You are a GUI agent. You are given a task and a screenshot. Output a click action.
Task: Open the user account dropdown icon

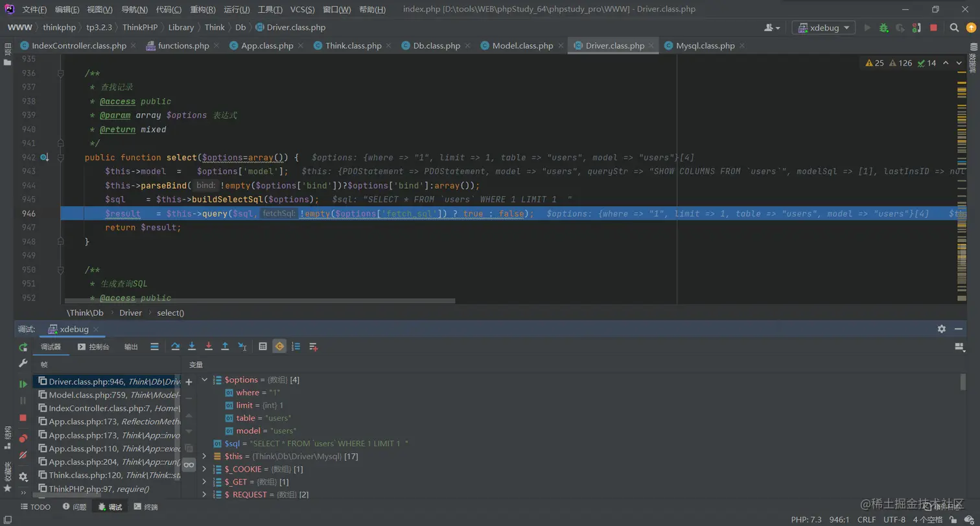point(772,28)
